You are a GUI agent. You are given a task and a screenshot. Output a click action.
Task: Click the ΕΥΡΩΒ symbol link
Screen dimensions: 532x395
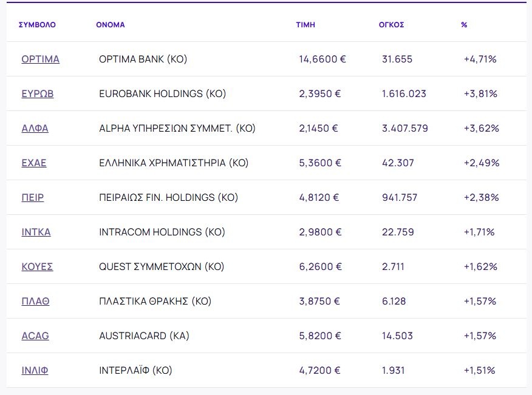(x=37, y=94)
